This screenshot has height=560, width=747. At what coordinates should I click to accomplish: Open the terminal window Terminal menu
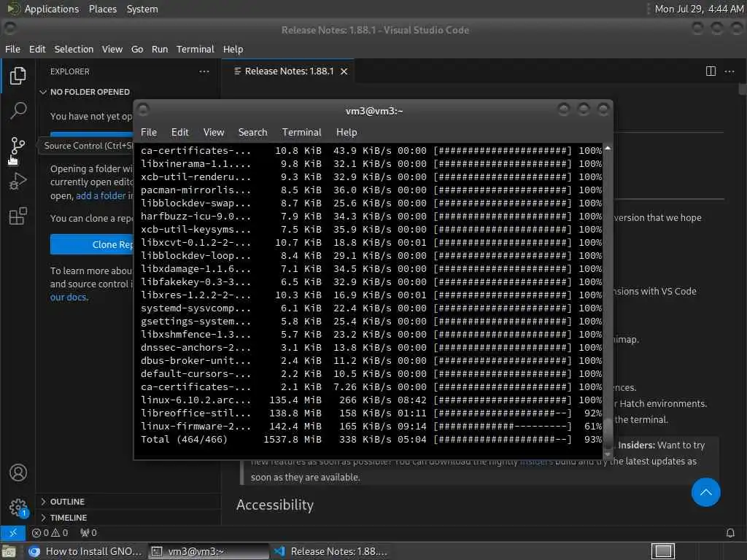tap(301, 133)
